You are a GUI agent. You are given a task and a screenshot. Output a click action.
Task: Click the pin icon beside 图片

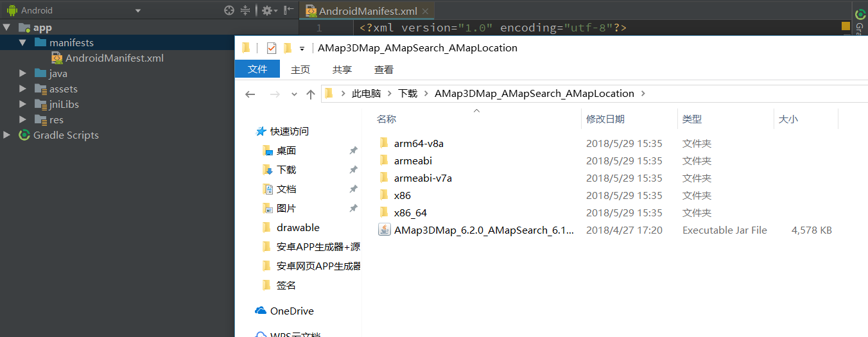coord(353,208)
